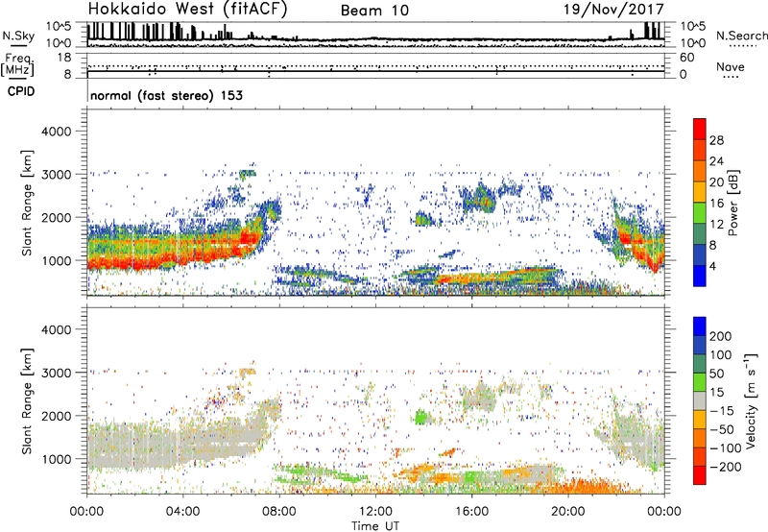Click the 'Power [dB]' color bar title
Screen dimensions: 768x532
[733, 203]
